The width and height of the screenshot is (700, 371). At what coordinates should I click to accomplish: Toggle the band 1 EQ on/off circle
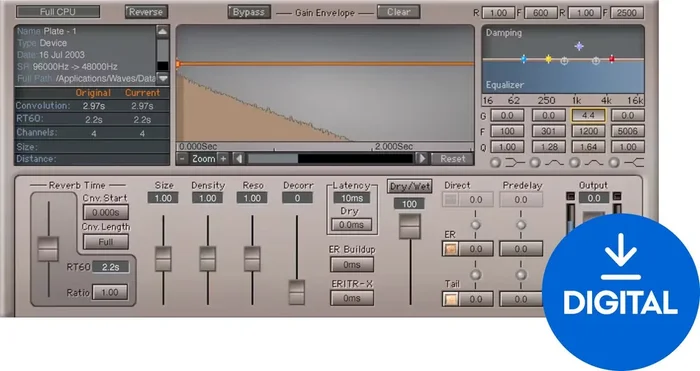(495, 163)
